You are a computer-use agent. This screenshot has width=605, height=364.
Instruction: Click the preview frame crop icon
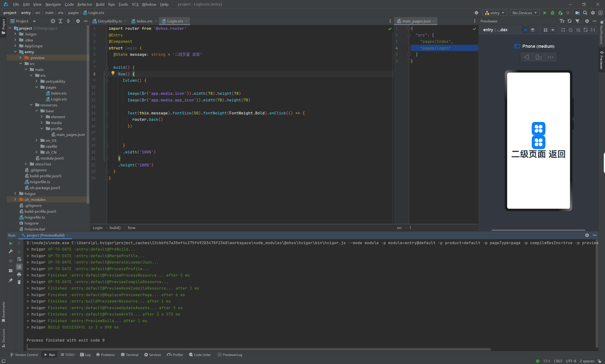point(563,30)
